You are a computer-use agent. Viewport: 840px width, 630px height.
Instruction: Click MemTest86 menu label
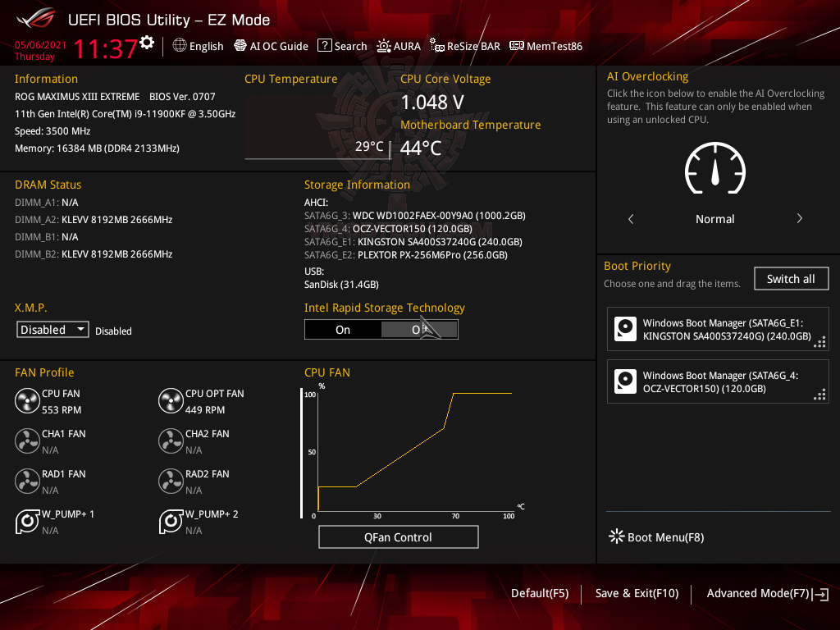[x=555, y=47]
